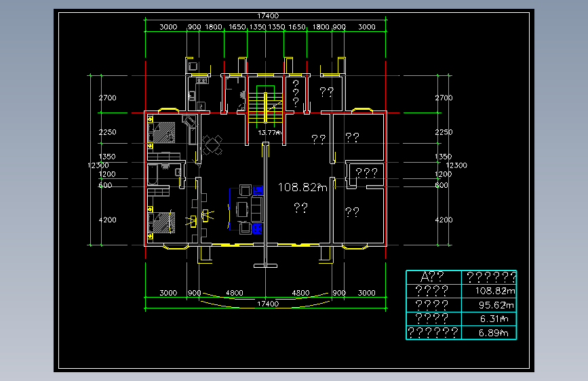Screen dimensions: 588x381
Task: Click the 6.31㎡ value in the cyan table
Action: [494, 319]
